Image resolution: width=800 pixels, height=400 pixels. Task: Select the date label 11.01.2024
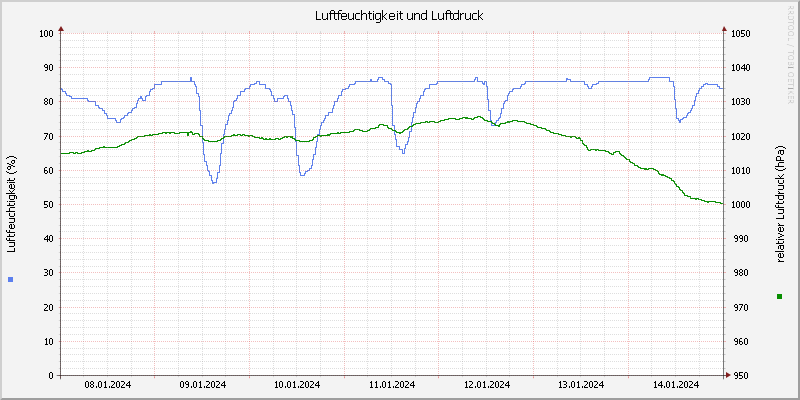coord(392,384)
